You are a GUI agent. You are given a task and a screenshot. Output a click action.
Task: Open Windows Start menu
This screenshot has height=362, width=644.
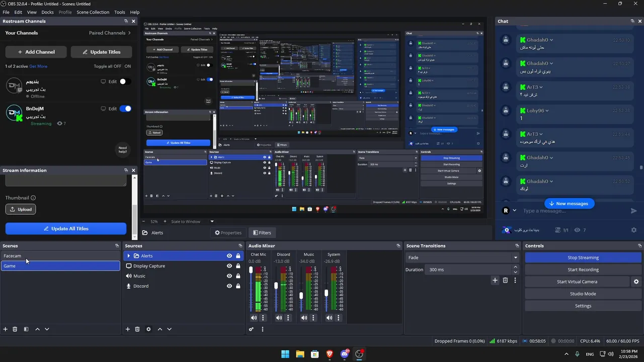tap(285, 354)
